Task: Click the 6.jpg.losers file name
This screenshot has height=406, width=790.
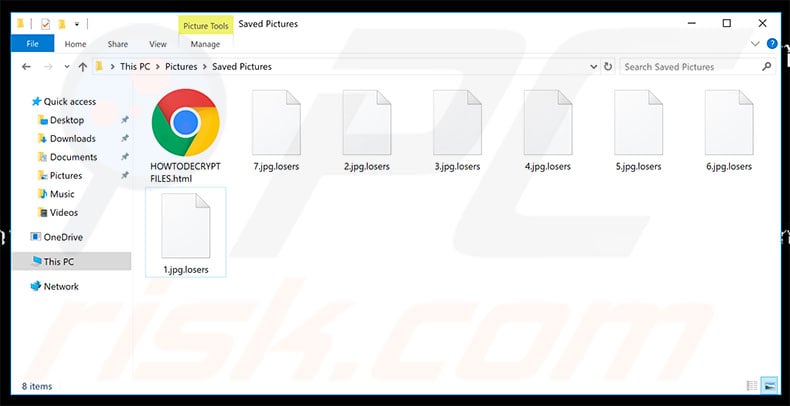Action: click(729, 166)
